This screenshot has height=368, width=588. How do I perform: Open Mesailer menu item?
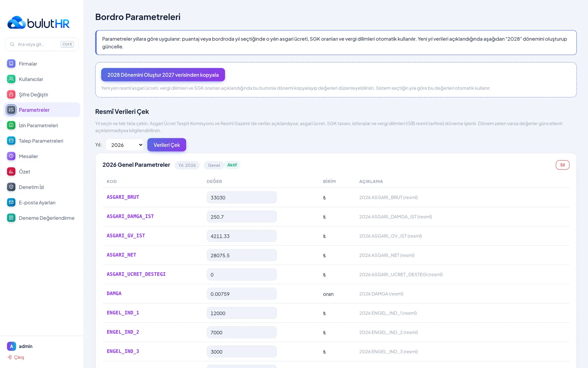click(42, 156)
